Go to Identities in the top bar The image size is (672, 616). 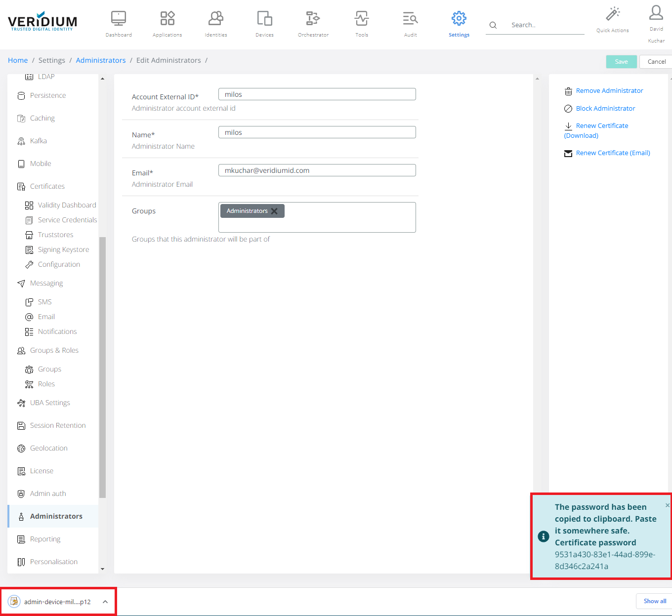[x=216, y=19]
